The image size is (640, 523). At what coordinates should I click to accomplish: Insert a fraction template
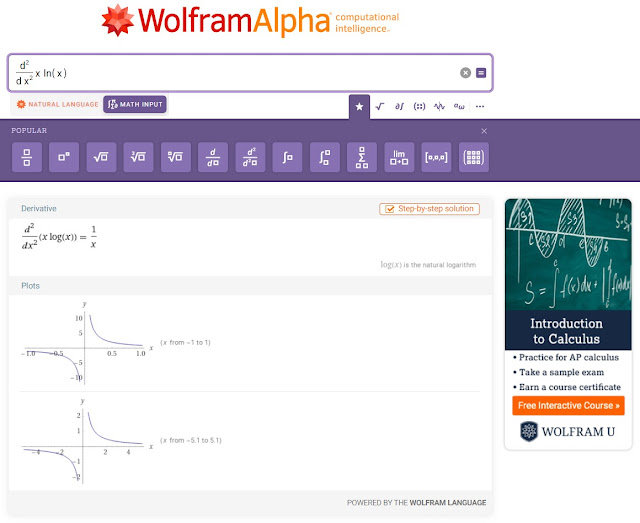(x=27, y=157)
